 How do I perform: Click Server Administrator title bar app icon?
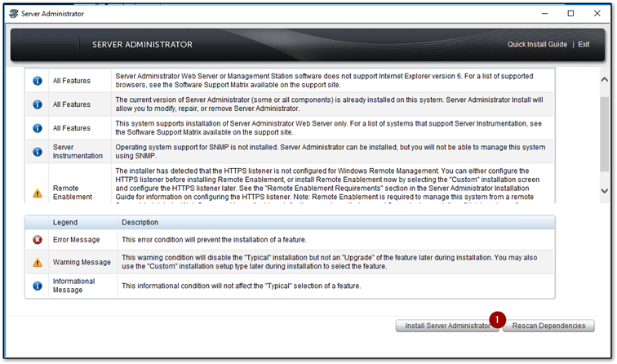[14, 13]
